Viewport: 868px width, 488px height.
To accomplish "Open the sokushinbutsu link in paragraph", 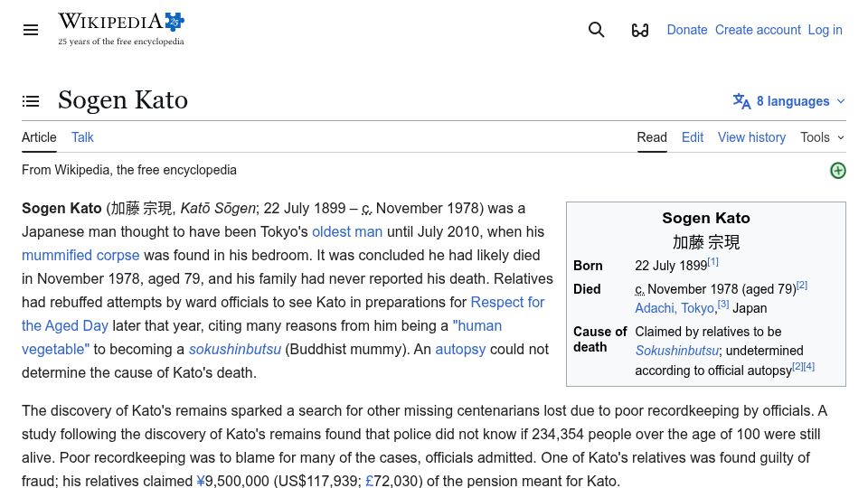I will (235, 349).
